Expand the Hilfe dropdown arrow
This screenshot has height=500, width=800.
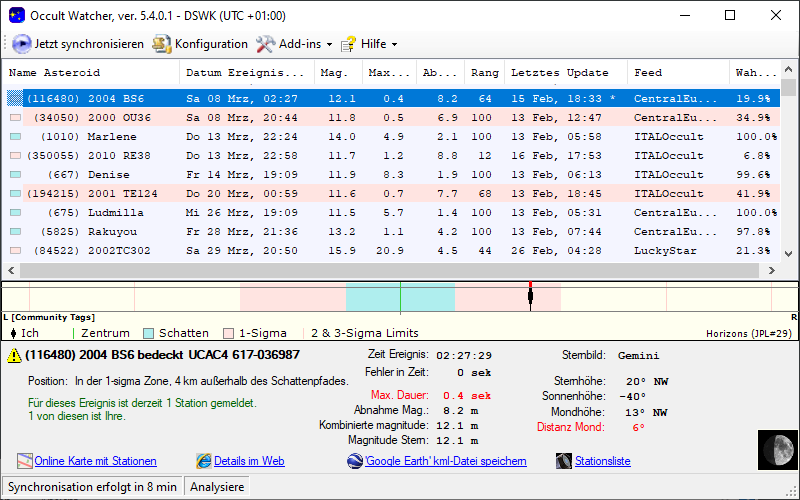394,45
